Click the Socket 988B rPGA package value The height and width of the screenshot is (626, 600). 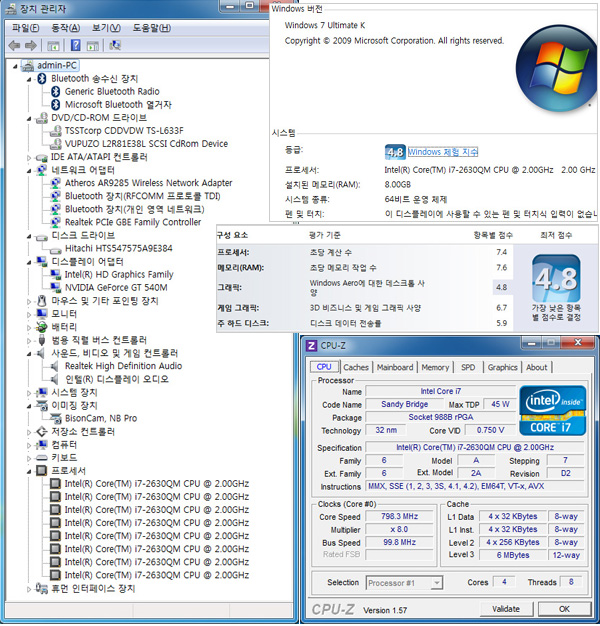[x=441, y=417]
